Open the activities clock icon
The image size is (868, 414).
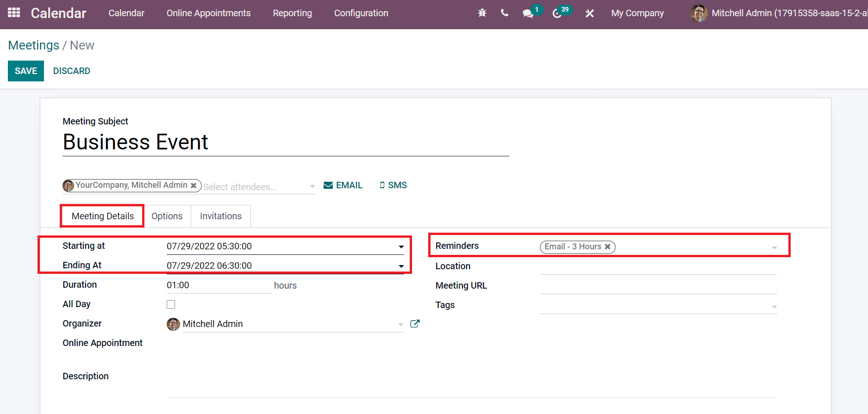[557, 13]
